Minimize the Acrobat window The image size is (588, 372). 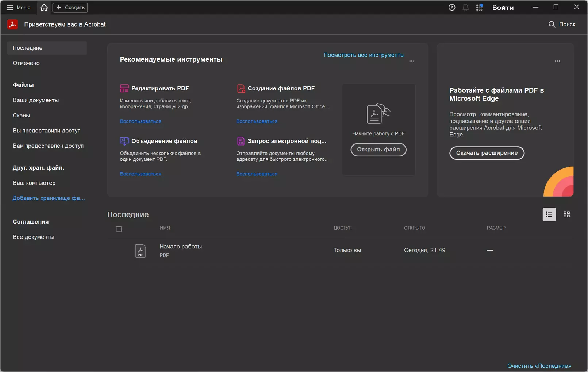535,7
